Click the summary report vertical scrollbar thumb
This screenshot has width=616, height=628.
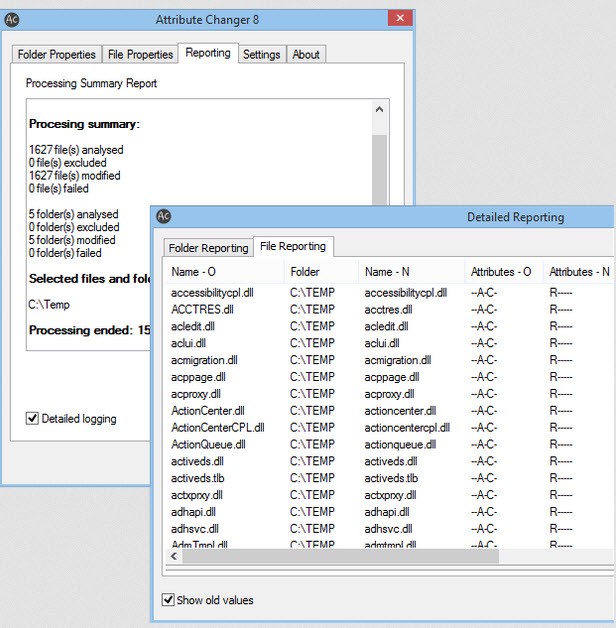[x=379, y=170]
